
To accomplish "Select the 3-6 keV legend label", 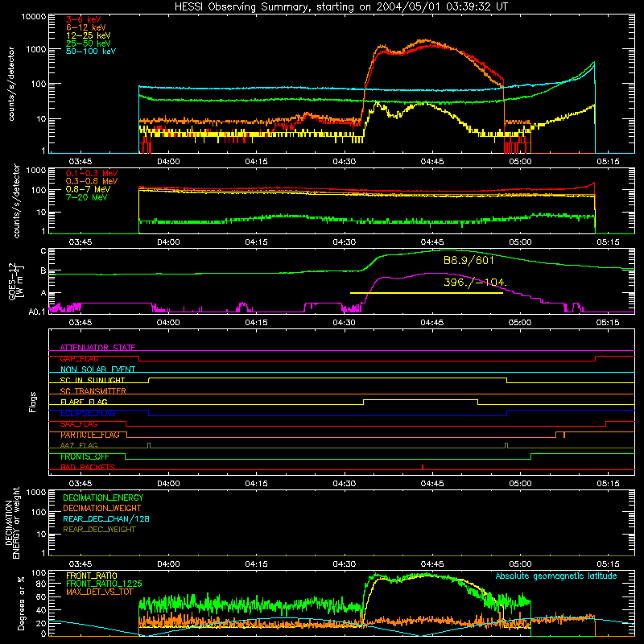I will [x=84, y=19].
